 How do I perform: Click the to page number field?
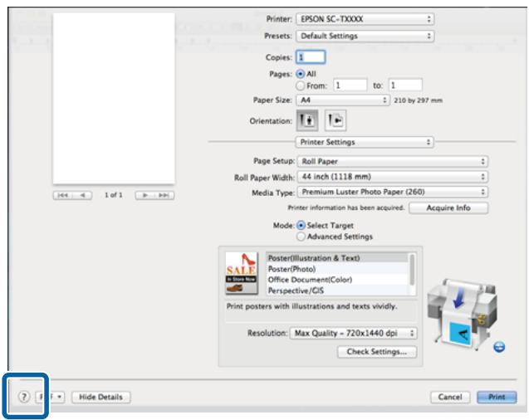coord(405,85)
